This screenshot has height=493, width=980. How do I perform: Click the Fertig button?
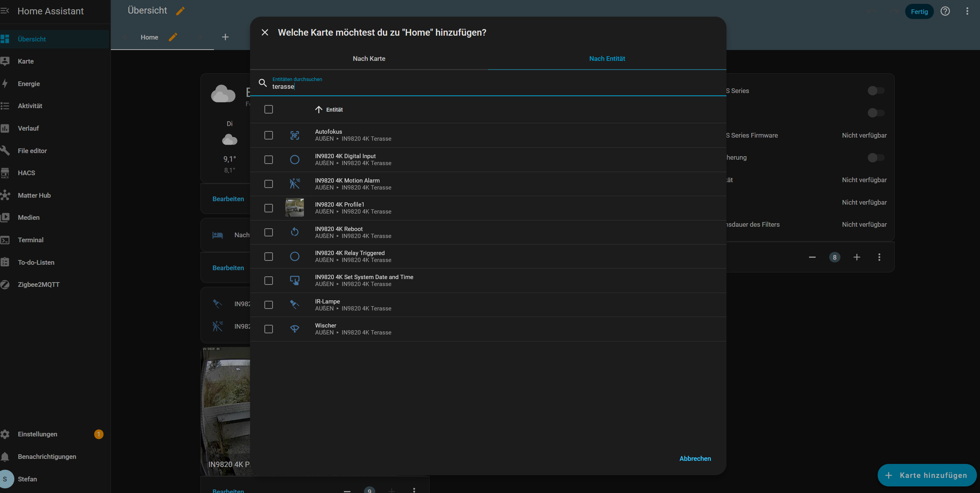point(919,12)
